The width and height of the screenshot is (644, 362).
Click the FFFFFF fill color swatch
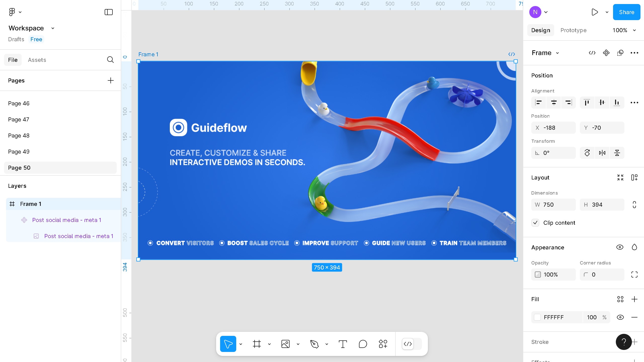(x=537, y=317)
